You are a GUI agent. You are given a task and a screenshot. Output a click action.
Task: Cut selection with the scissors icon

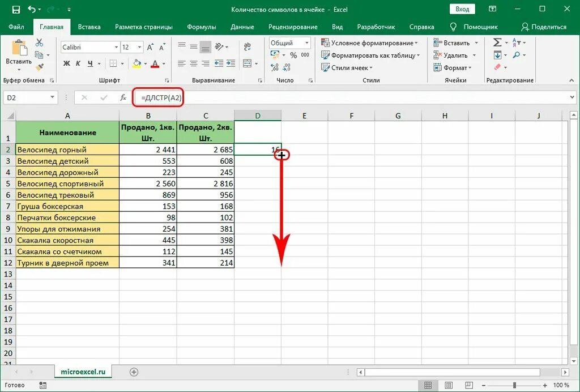tap(39, 42)
